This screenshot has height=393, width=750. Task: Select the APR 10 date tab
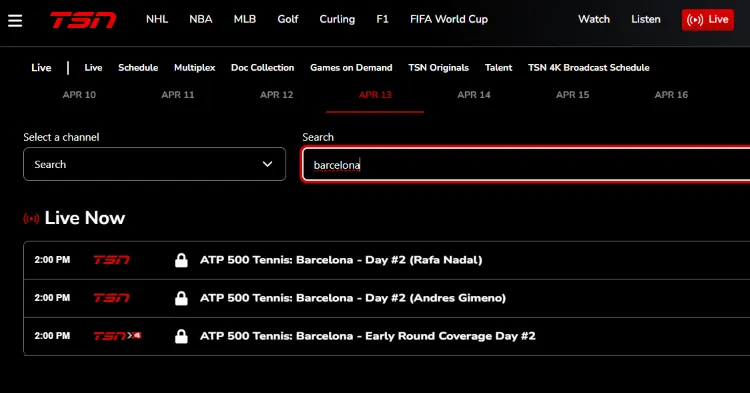click(x=79, y=95)
